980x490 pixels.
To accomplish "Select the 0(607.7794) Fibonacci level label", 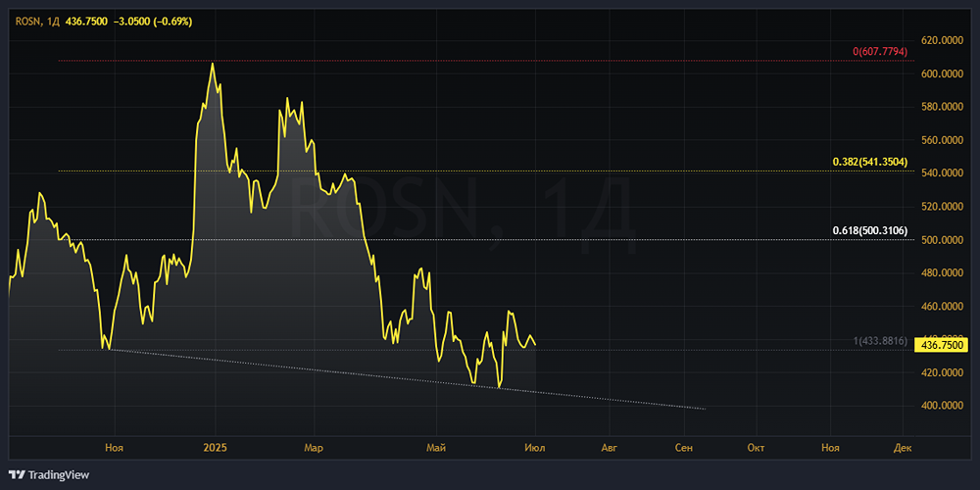I will coord(879,51).
